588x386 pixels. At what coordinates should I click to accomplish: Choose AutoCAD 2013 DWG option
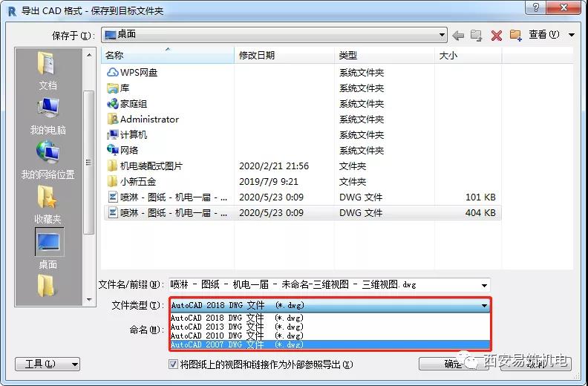(330, 327)
